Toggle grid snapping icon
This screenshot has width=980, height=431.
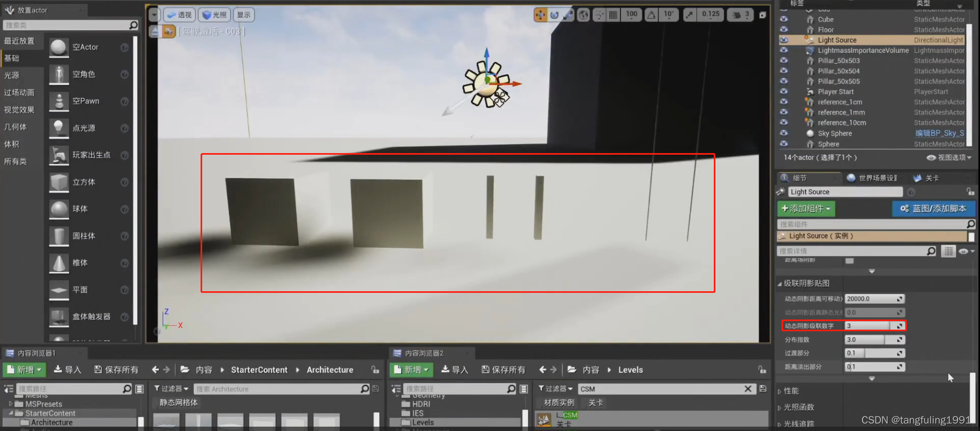pyautogui.click(x=613, y=15)
